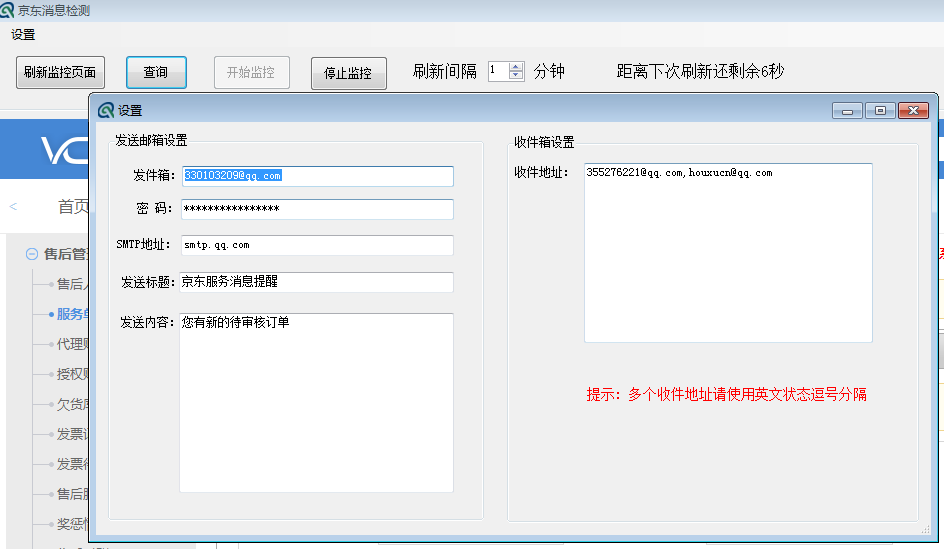944x549 pixels.
Task: Click the SMTP地址 field
Action: click(318, 245)
